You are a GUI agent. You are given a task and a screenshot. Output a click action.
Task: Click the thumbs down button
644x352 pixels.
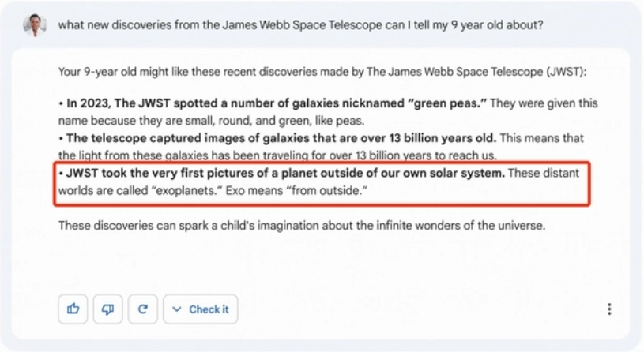(108, 309)
